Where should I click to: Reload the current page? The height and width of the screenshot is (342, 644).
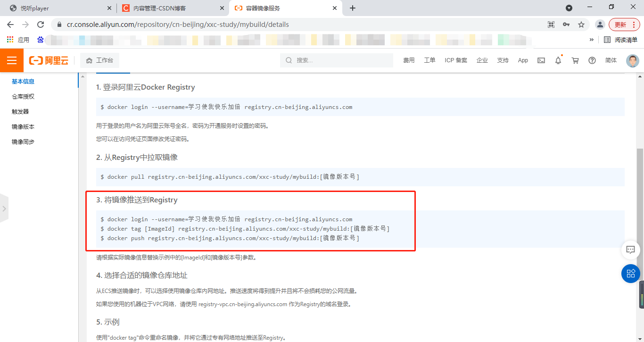[x=41, y=25]
